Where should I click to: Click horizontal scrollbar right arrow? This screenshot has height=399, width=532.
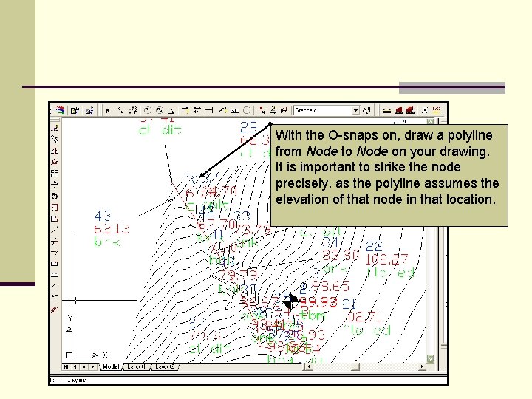[x=422, y=366]
